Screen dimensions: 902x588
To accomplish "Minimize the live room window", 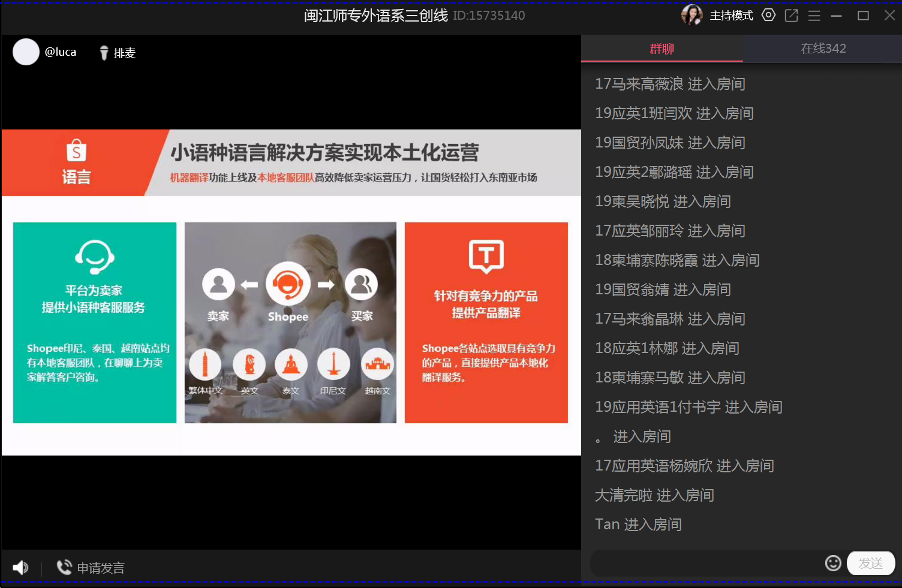I will (x=837, y=16).
